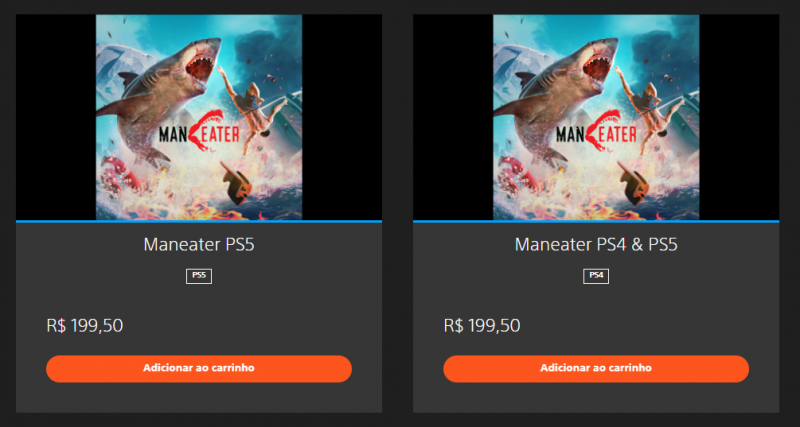Click the shark's open mouth on PS4 & PS5 cover
Screen dimensions: 800x427
pos(597,67)
